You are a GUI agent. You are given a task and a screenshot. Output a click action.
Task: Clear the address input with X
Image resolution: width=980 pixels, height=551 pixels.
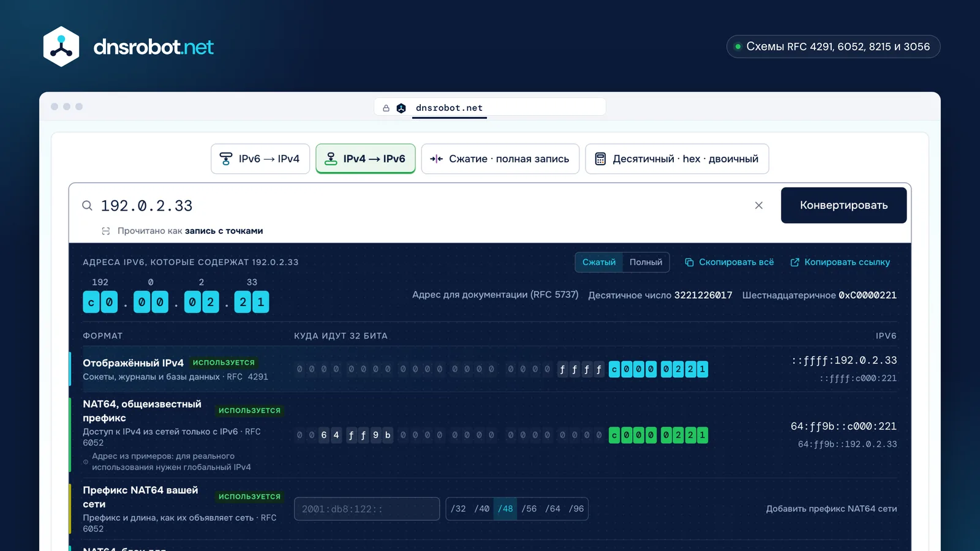click(759, 206)
